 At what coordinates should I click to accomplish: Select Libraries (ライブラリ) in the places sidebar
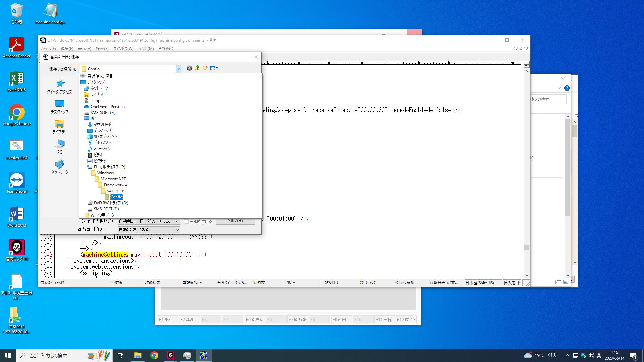[60, 127]
